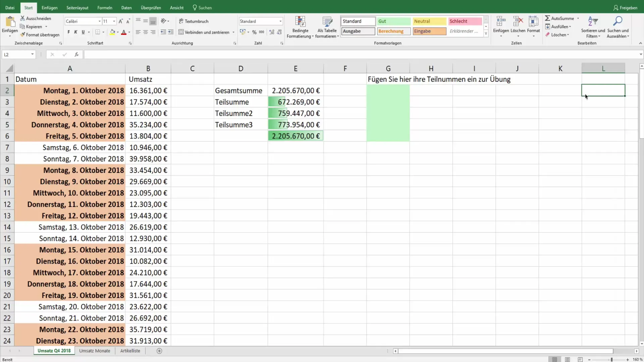644x362 pixels.
Task: Click the Bedingte Formatierung icon
Action: coord(300,21)
